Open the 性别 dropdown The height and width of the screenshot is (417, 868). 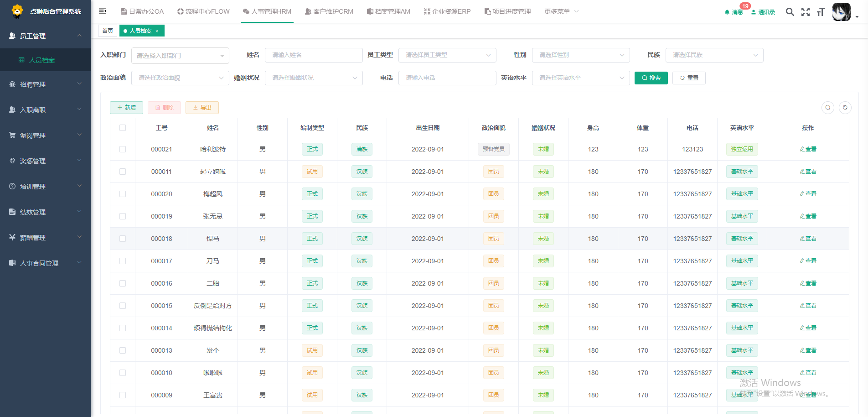point(581,55)
